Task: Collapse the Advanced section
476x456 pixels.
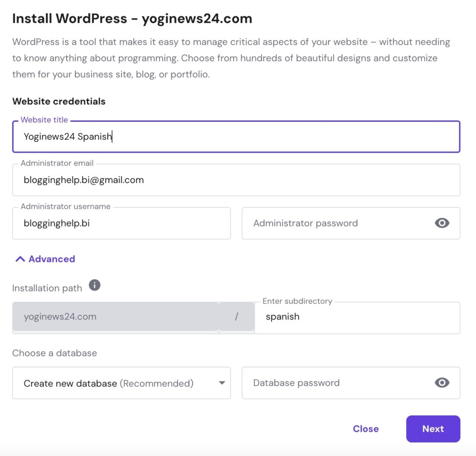Action: tap(45, 259)
